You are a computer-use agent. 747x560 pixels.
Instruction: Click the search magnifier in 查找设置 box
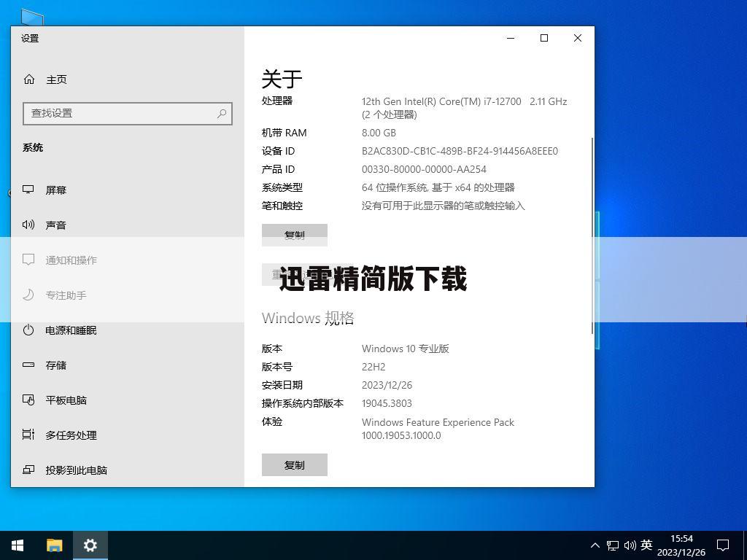[x=222, y=113]
